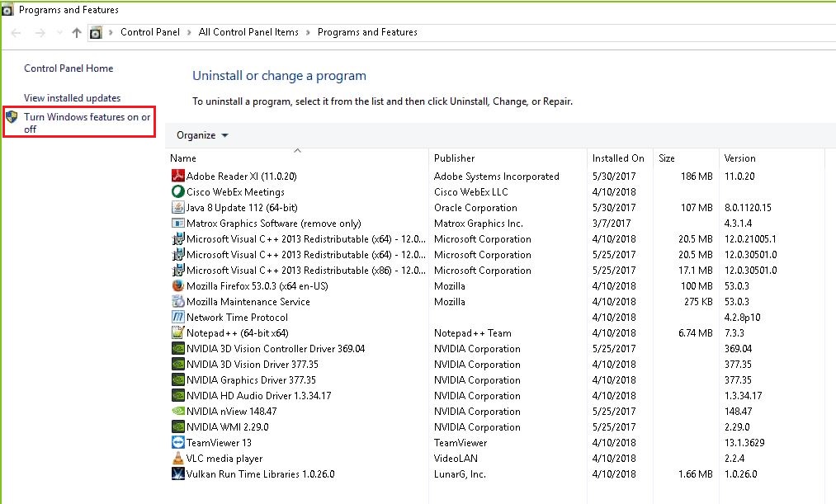Screen dimensions: 836x504
Task: Click the up navigation arrow icon
Action: coord(76,32)
